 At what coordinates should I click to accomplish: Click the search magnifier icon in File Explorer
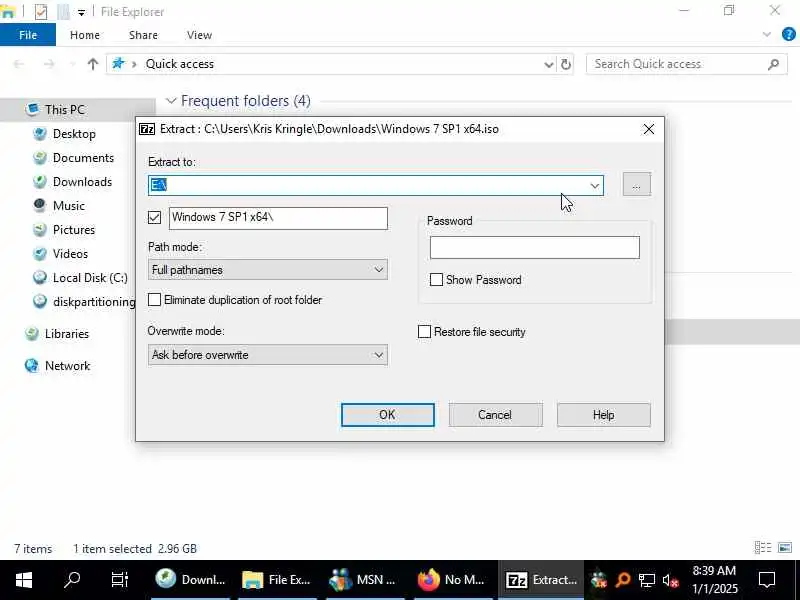point(773,64)
